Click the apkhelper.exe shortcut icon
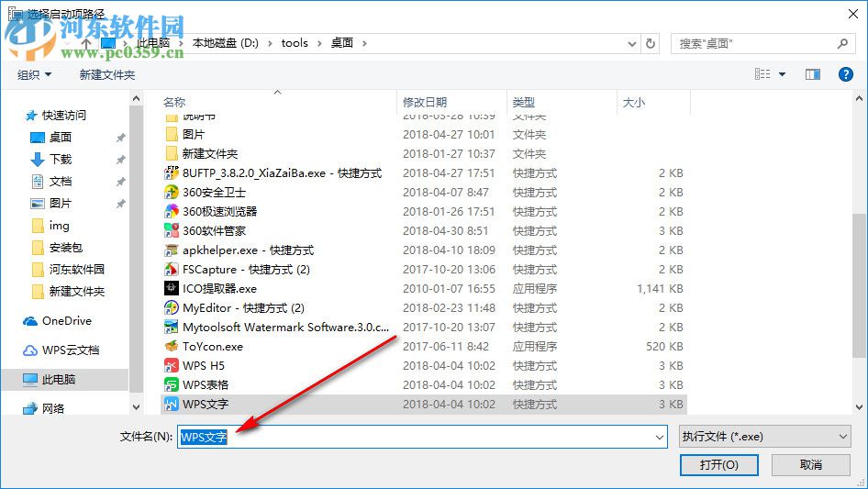The width and height of the screenshot is (868, 489). pos(172,250)
